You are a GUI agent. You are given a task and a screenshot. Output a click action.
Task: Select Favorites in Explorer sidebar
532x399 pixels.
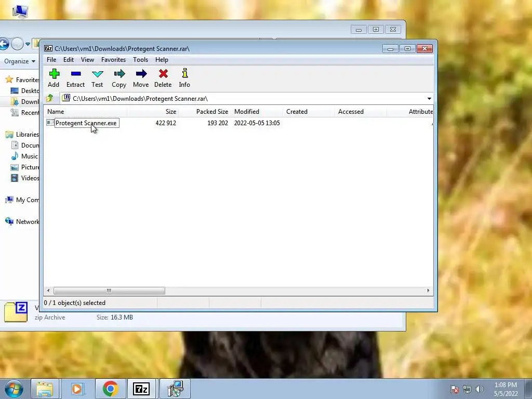point(22,79)
